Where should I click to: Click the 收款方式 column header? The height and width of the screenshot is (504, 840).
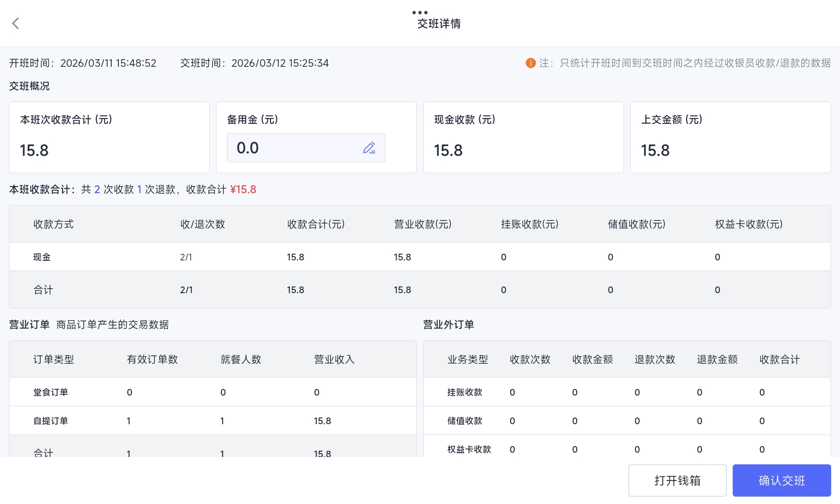pos(53,224)
